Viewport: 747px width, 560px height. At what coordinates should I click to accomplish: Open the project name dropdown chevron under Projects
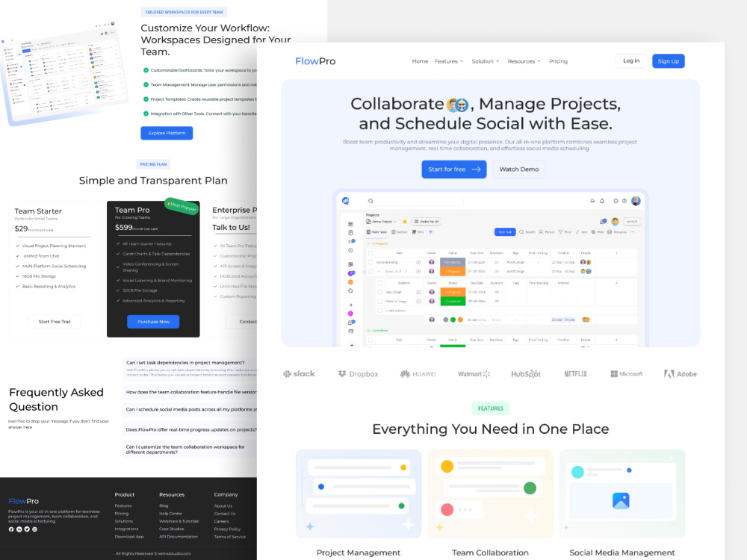[395, 222]
